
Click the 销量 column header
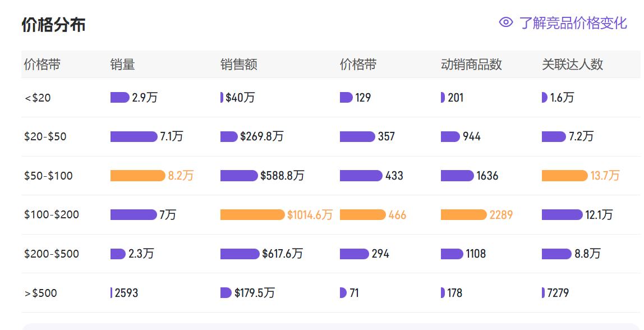click(x=122, y=65)
